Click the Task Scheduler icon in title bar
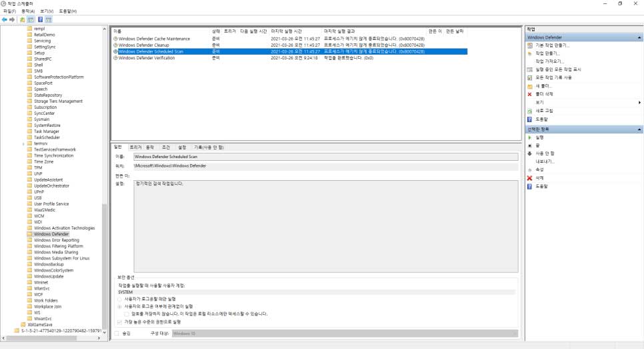644x349 pixels. point(3,3)
